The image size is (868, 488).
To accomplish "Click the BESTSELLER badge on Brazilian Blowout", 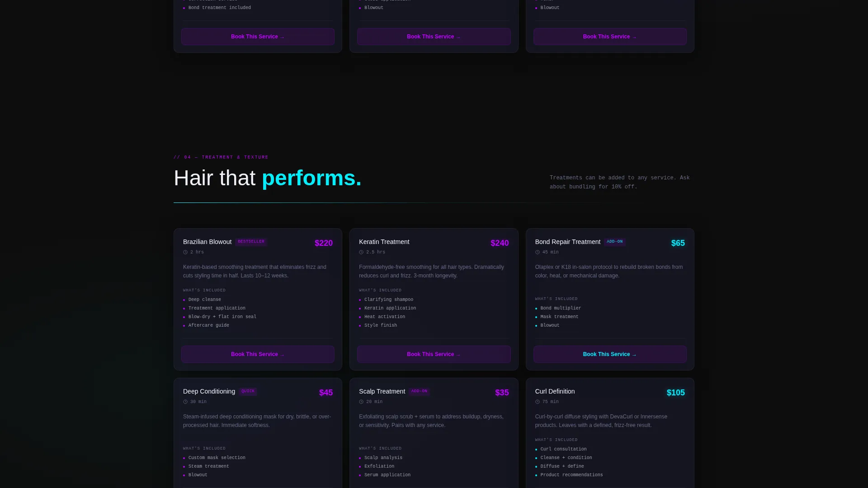I will pos(251,242).
